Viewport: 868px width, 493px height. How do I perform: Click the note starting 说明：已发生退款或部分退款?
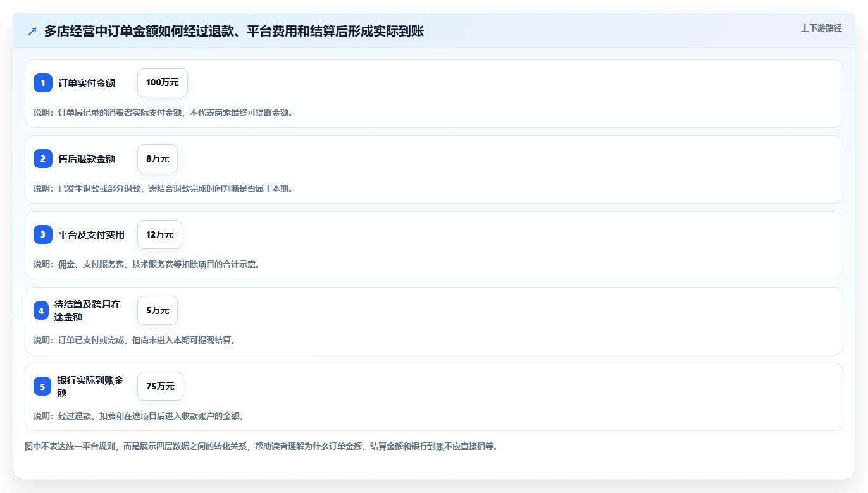[x=163, y=188]
